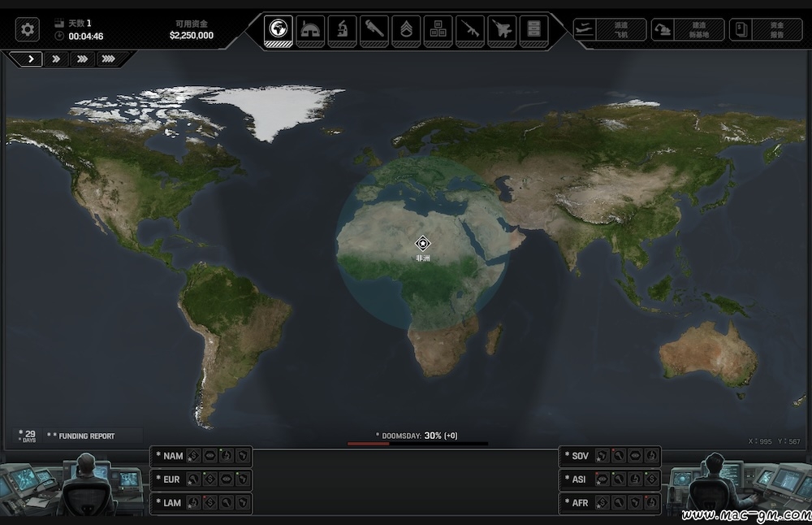Click NAM microscope research icon
812x525 pixels.
227,456
